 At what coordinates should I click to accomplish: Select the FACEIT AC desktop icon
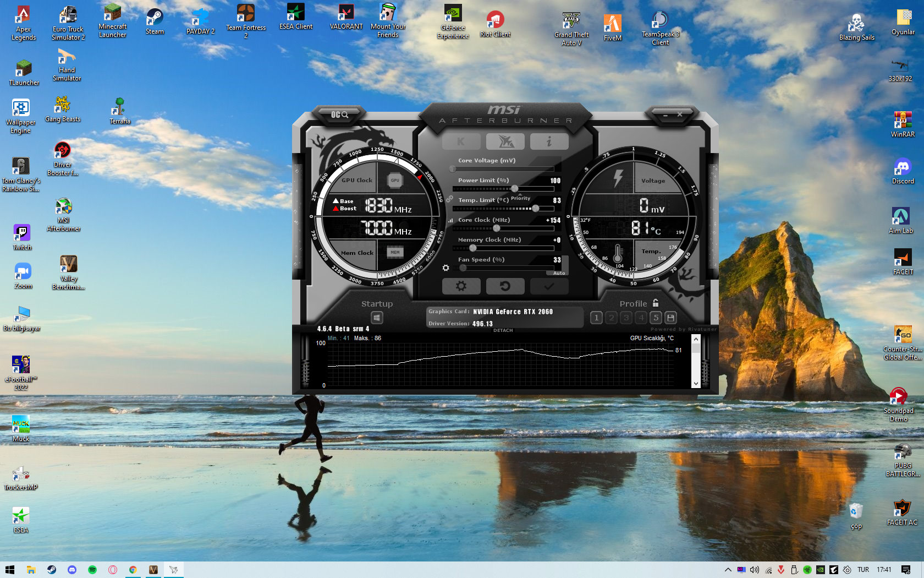tap(902, 512)
